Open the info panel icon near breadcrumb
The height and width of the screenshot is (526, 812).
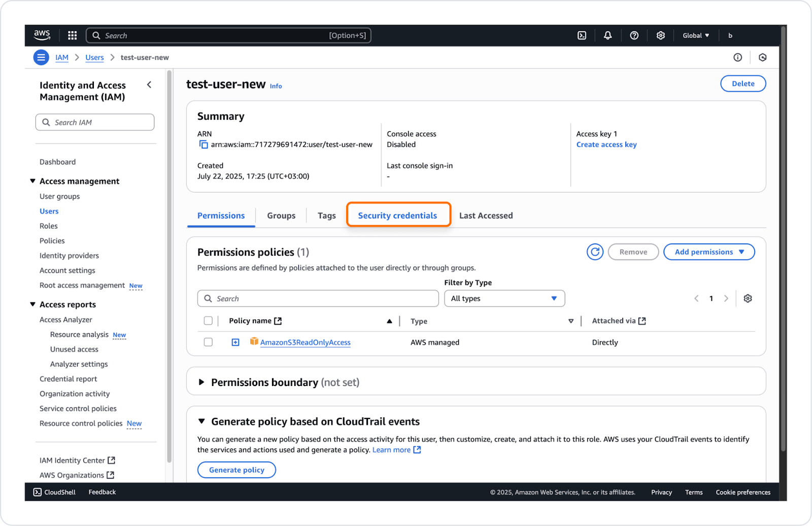(x=738, y=57)
